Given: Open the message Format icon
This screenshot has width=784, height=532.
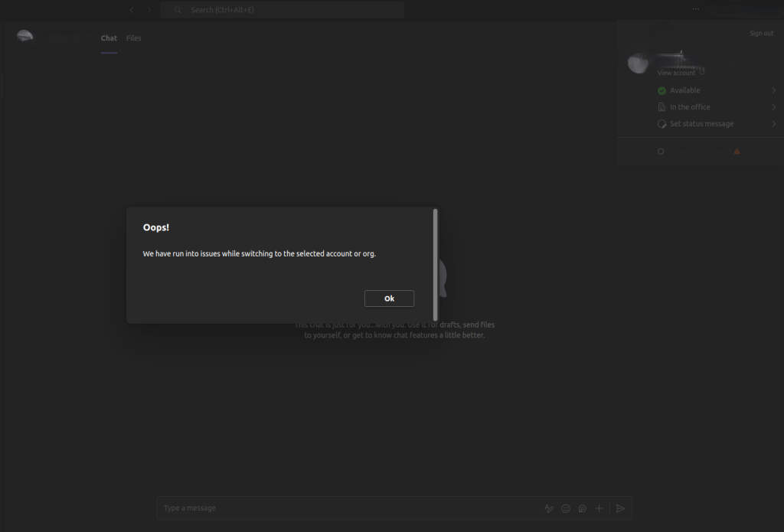Looking at the screenshot, I should pyautogui.click(x=548, y=508).
